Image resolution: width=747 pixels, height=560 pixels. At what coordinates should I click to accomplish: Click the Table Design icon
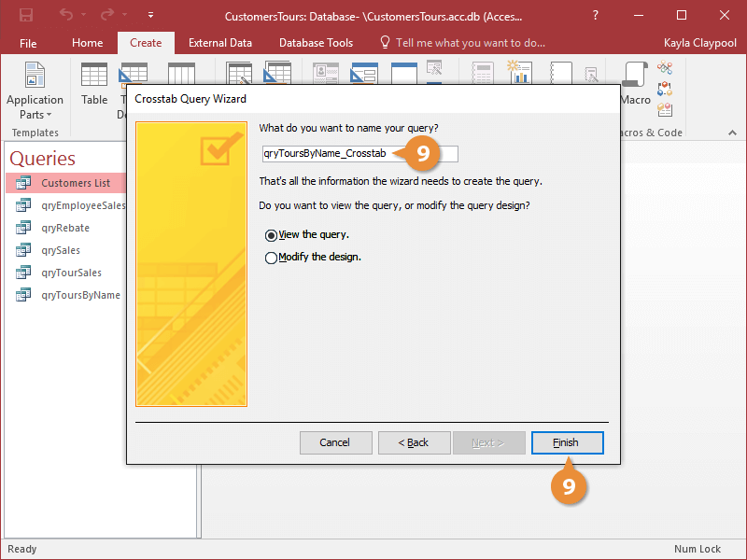tap(133, 74)
